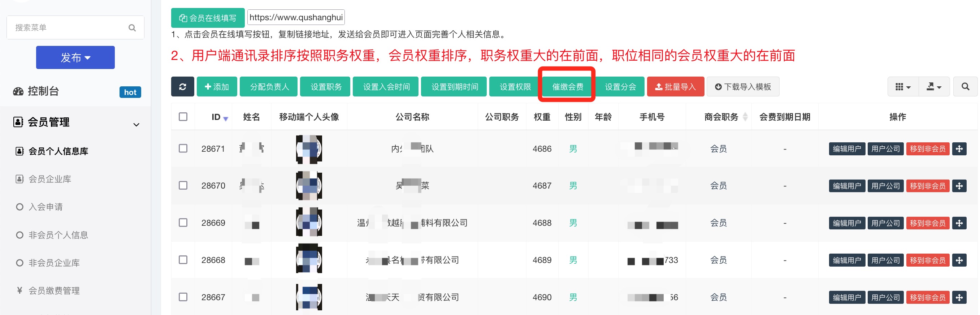The height and width of the screenshot is (315, 980).
Task: Click search icon in menu search box
Action: coord(132,28)
